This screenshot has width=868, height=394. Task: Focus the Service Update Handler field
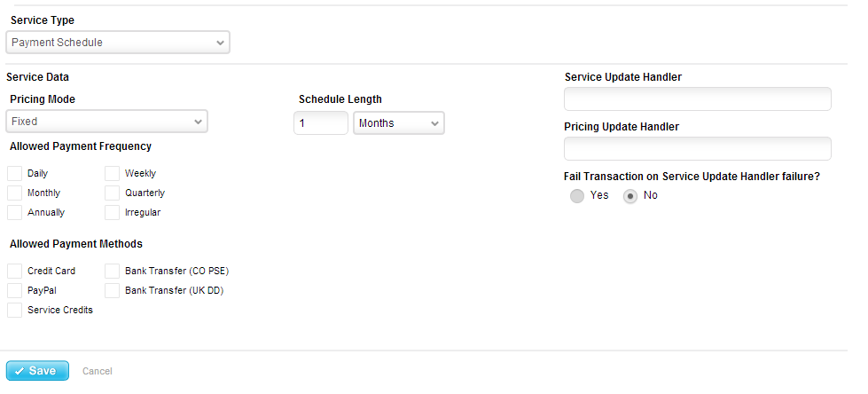[698, 99]
